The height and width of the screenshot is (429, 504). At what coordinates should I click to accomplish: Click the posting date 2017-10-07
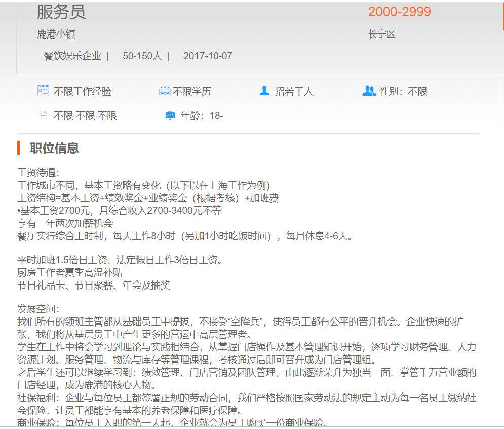[x=208, y=56]
